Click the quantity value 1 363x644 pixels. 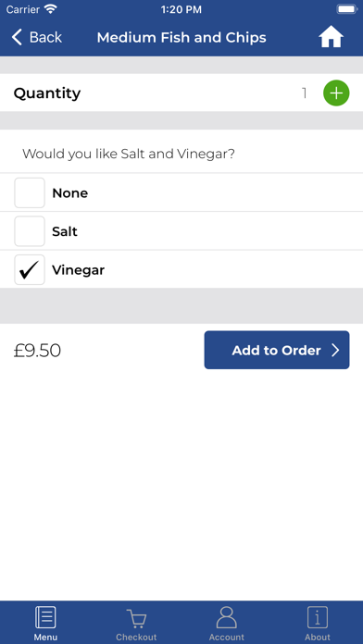coord(305,93)
